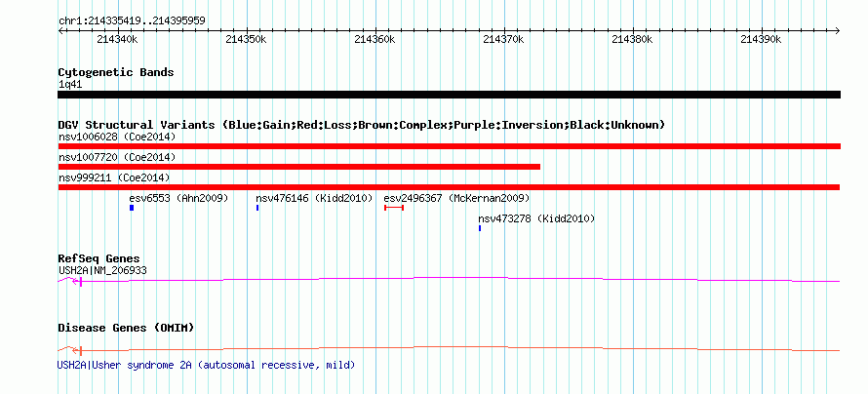Select the nsv473278 blue gain marker
This screenshot has width=868, height=394.
[x=480, y=228]
